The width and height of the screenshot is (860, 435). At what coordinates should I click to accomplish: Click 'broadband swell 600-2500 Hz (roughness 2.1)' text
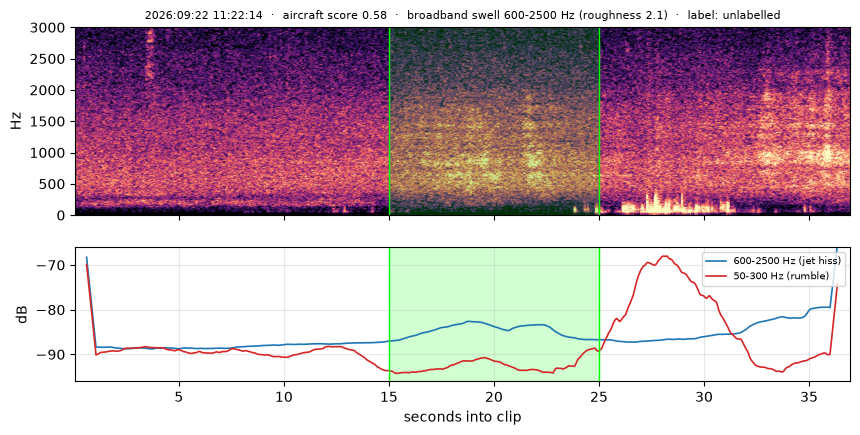[x=537, y=15]
